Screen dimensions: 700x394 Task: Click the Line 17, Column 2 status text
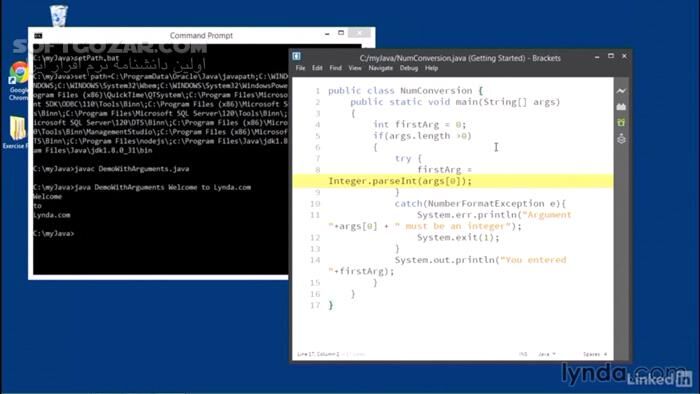point(318,354)
